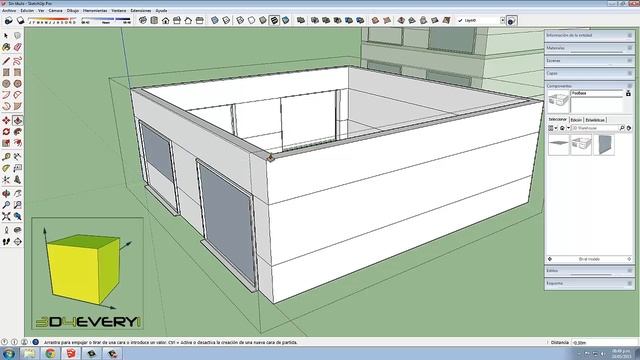Enable Shaded With Textures style
The height and width of the screenshot is (360, 640).
click(x=274, y=20)
